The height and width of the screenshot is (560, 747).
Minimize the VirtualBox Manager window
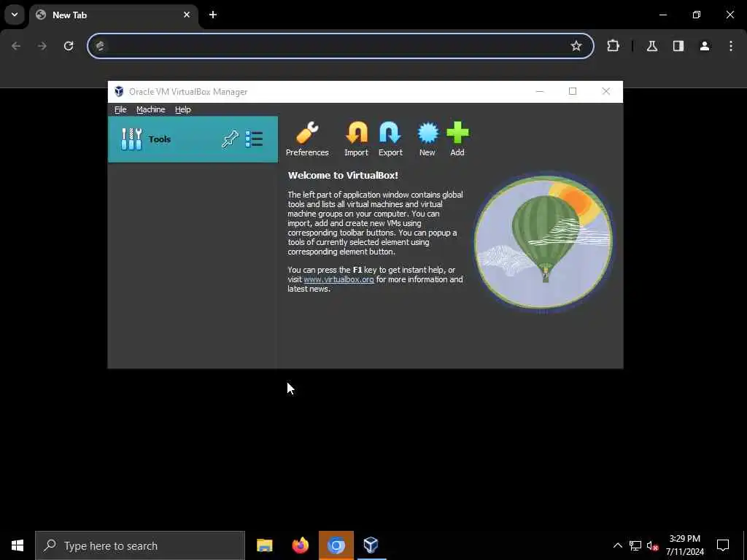540,91
